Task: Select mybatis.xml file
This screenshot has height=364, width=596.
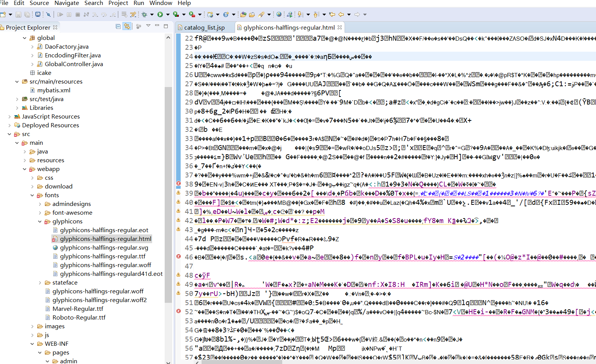Action: 54,90
